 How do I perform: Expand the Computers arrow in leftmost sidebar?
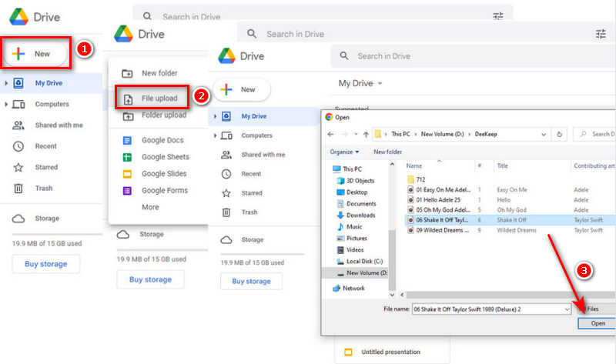click(x=6, y=104)
